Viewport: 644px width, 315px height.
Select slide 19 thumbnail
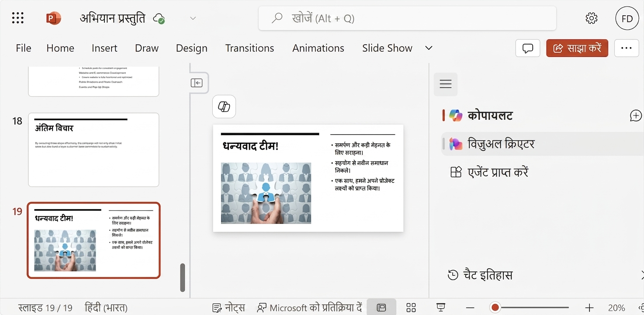(93, 240)
